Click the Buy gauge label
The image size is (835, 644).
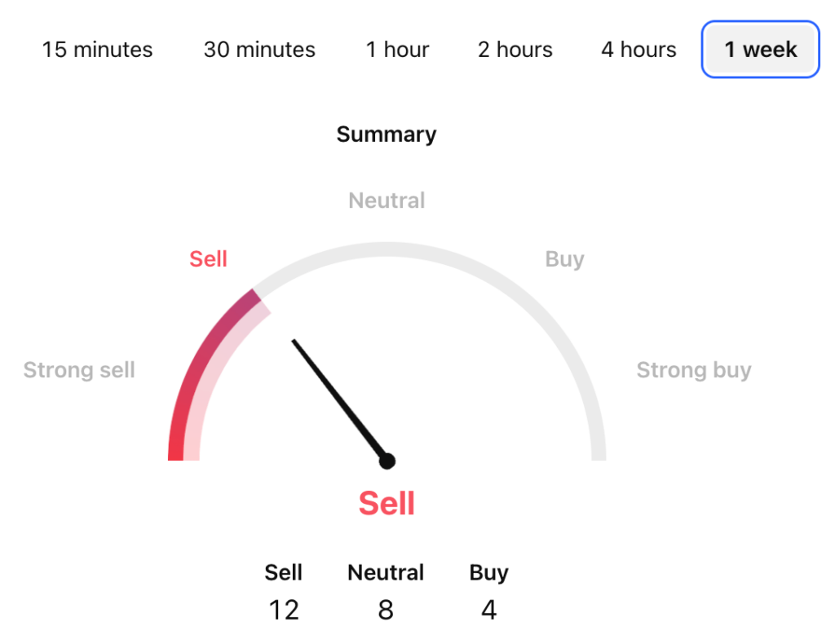coord(564,258)
